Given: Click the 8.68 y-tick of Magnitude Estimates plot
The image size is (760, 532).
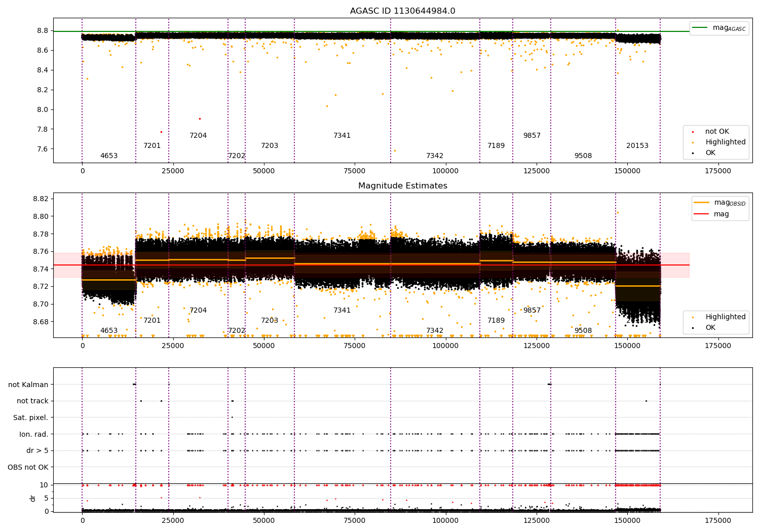Looking at the screenshot, I should pyautogui.click(x=41, y=322).
